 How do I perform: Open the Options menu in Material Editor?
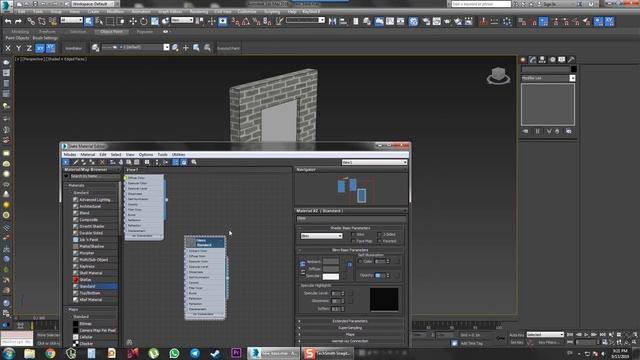point(146,155)
